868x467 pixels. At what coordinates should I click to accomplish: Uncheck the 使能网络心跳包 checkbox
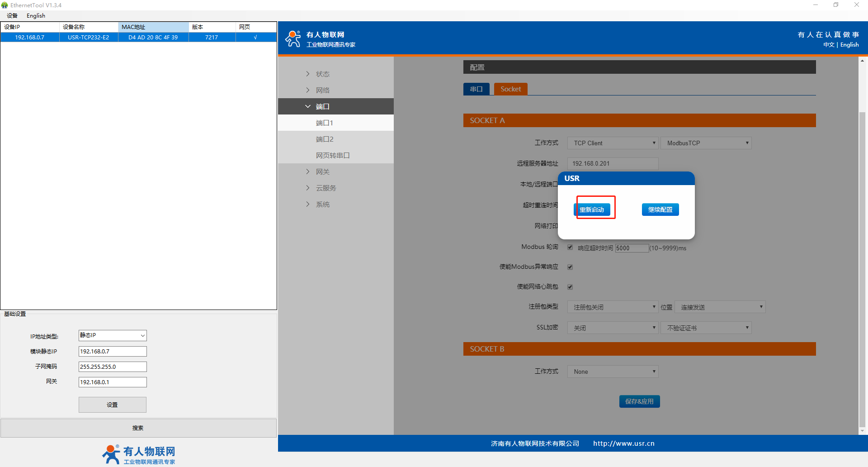tap(570, 287)
